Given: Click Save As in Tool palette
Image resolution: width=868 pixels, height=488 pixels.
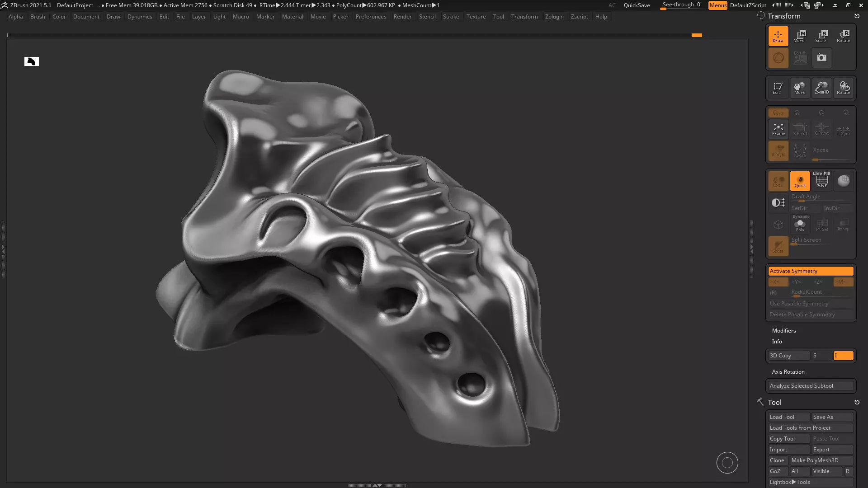Looking at the screenshot, I should point(832,417).
